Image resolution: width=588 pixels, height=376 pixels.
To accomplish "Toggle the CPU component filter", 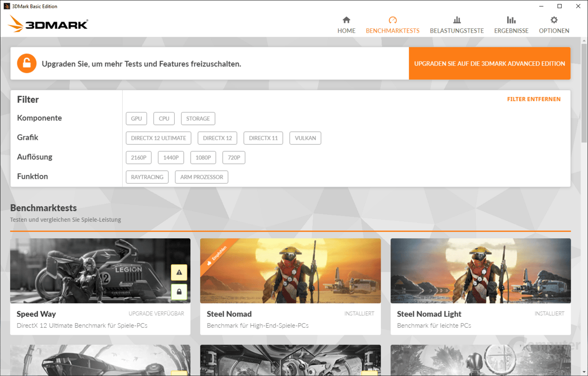I will 164,118.
